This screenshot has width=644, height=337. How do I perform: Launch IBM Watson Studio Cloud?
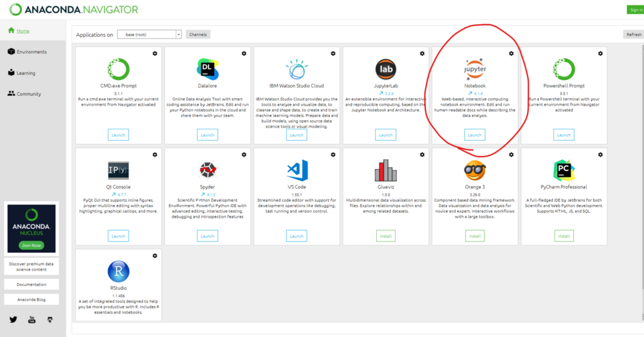click(296, 135)
